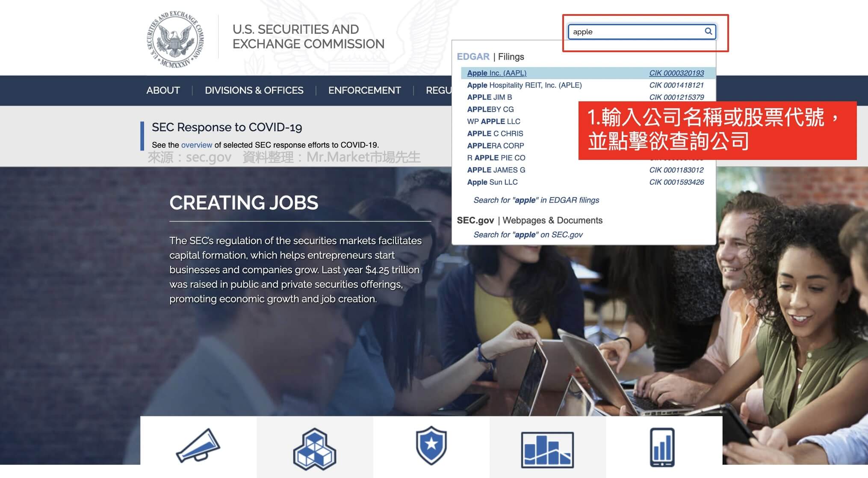Select APPLE C CHRIS suggestion
Image resolution: width=868 pixels, height=478 pixels.
495,133
